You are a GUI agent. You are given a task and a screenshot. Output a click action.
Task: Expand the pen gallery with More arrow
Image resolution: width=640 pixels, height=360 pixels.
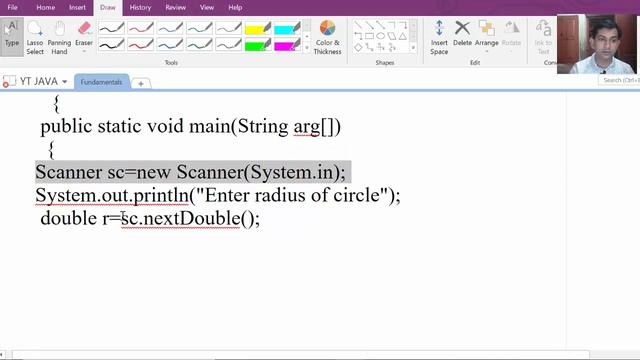[x=307, y=48]
